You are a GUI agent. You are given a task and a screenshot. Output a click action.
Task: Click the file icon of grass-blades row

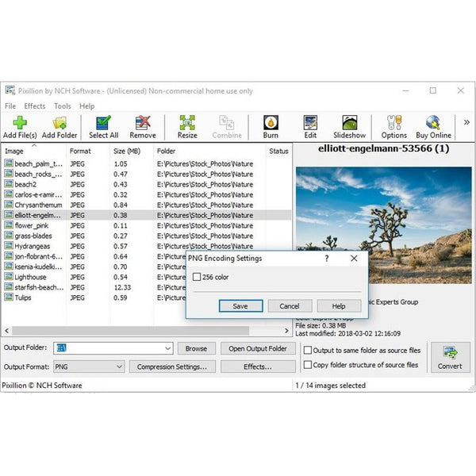click(9, 236)
